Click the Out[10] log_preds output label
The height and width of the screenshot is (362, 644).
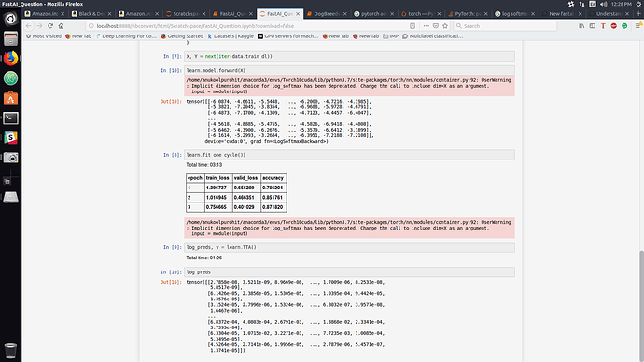[x=171, y=282]
